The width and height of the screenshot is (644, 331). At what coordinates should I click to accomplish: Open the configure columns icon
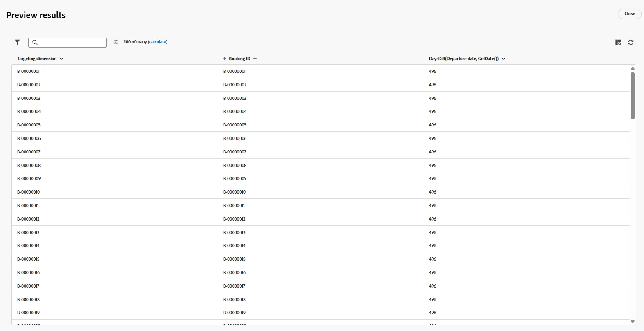(x=618, y=42)
